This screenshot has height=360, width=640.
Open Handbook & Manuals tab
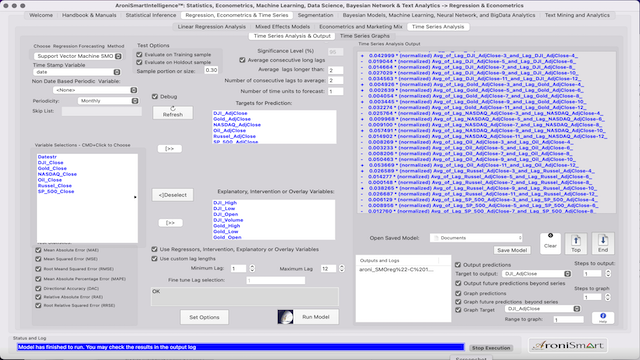(x=89, y=15)
